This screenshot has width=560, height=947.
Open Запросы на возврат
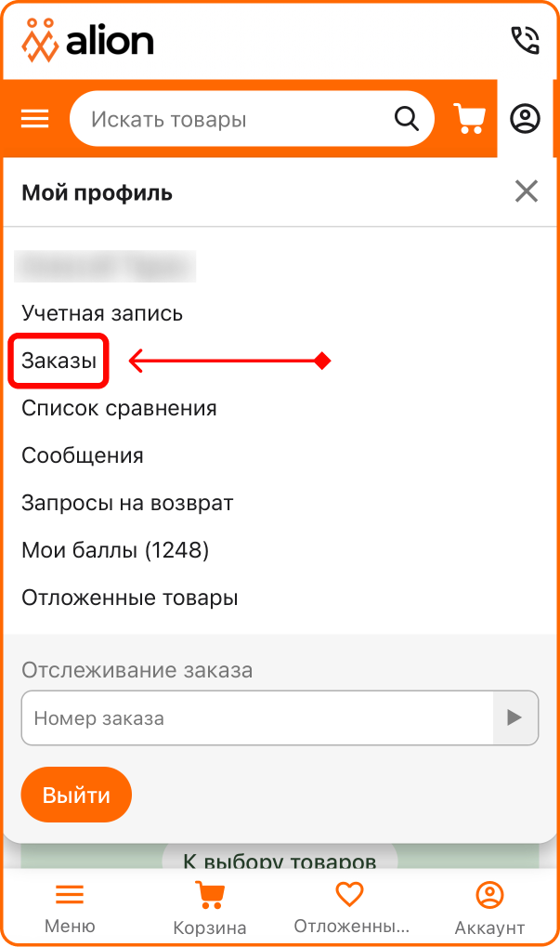pyautogui.click(x=127, y=503)
